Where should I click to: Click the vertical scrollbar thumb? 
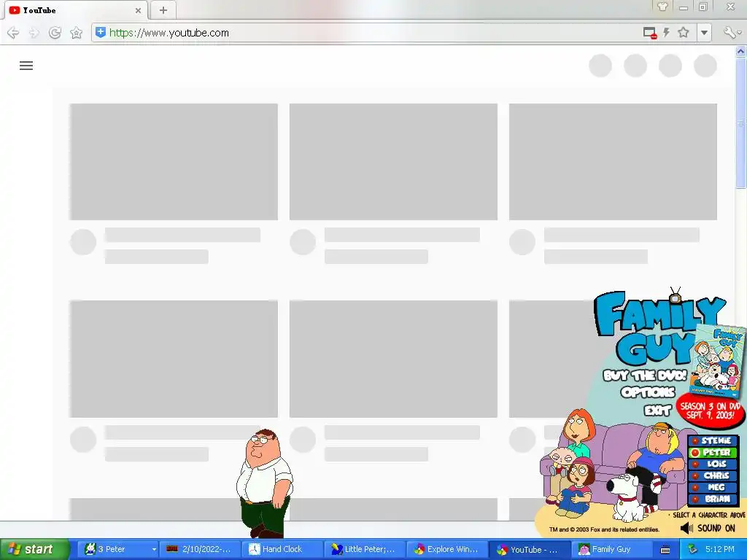point(741,122)
